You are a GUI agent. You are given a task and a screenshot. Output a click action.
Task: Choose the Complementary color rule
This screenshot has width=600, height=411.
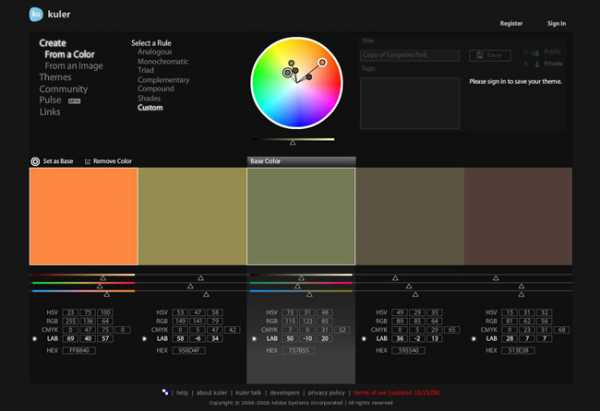(x=163, y=79)
